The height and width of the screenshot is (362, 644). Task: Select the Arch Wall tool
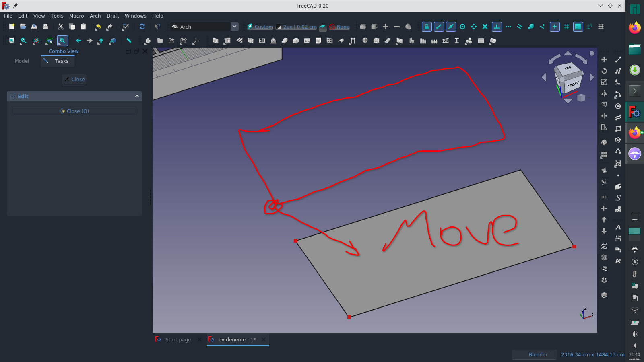[x=215, y=41]
